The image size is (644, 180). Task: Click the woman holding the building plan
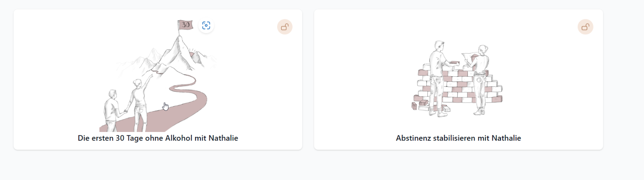(480, 77)
